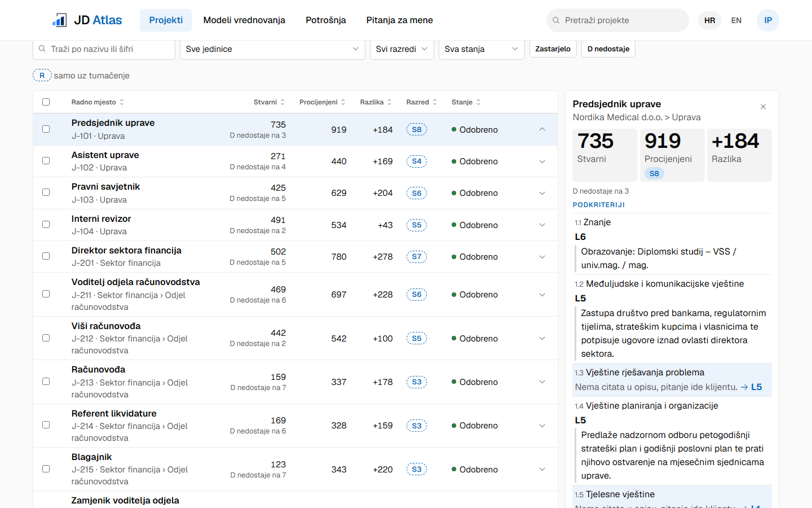This screenshot has width=812, height=508.
Task: Tick the select-all checkbox in table header
Action: point(46,102)
